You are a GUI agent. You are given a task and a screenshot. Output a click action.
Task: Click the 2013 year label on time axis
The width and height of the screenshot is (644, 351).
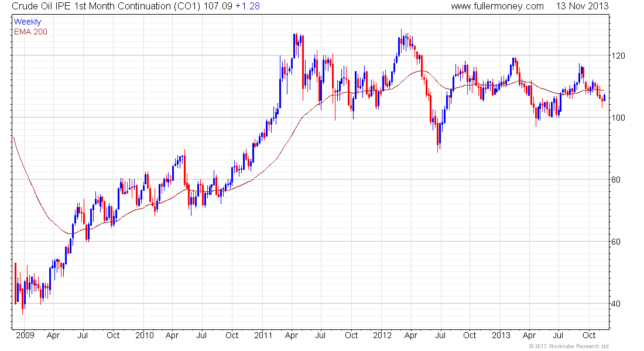[501, 335]
